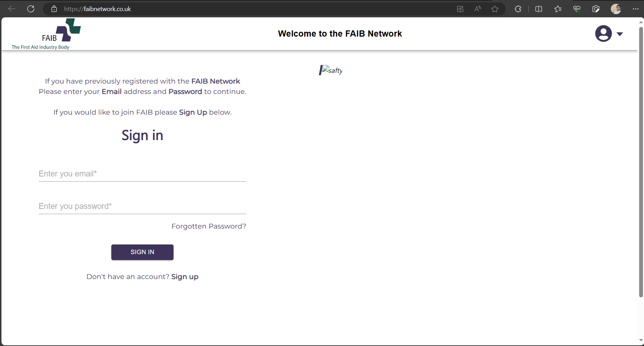644x346 pixels.
Task: Open browser settings and more menu
Action: tap(635, 9)
